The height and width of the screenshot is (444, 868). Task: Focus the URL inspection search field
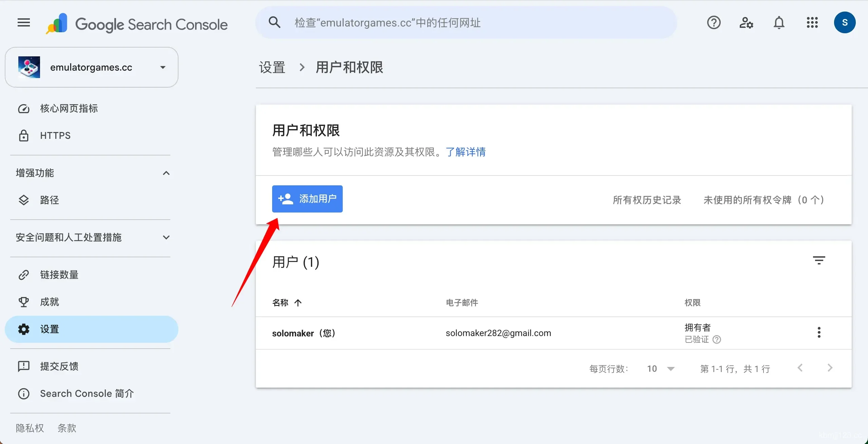click(x=466, y=23)
